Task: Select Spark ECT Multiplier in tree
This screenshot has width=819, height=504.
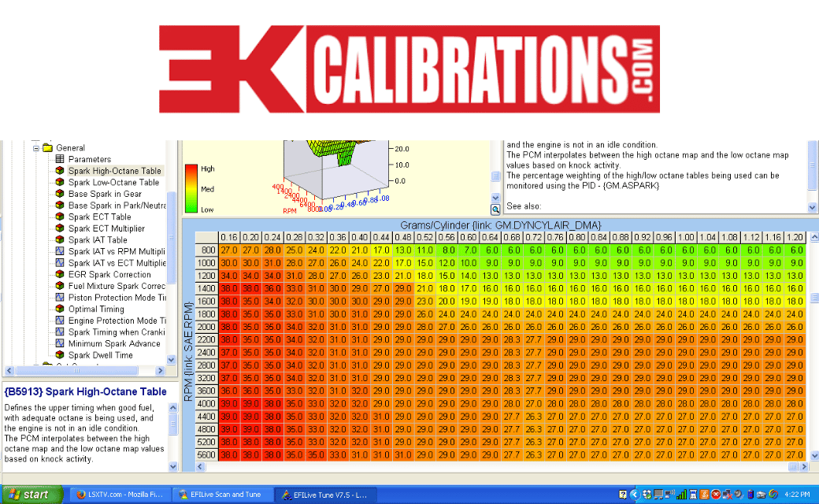Action: [x=106, y=228]
